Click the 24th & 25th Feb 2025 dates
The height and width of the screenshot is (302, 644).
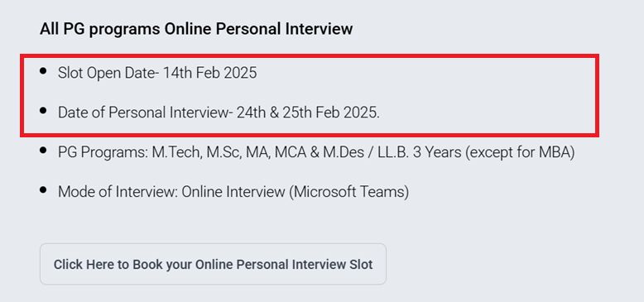(x=308, y=113)
